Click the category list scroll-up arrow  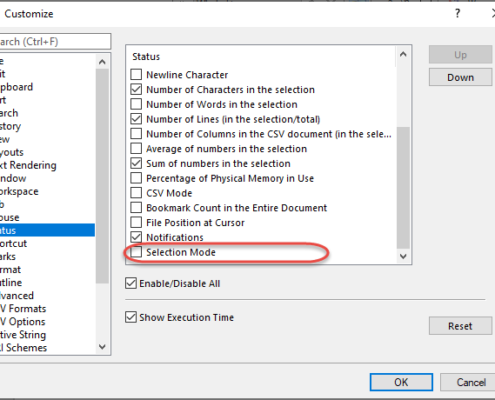pos(102,62)
